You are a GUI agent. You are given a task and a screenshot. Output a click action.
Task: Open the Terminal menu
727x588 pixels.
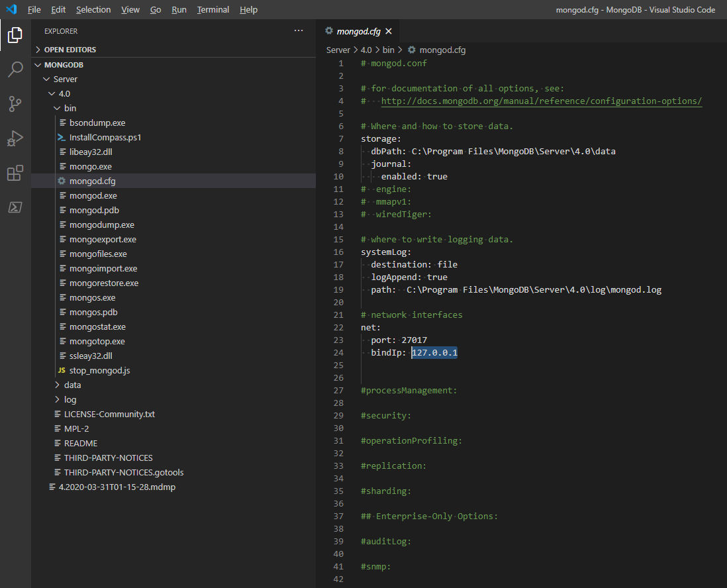213,9
